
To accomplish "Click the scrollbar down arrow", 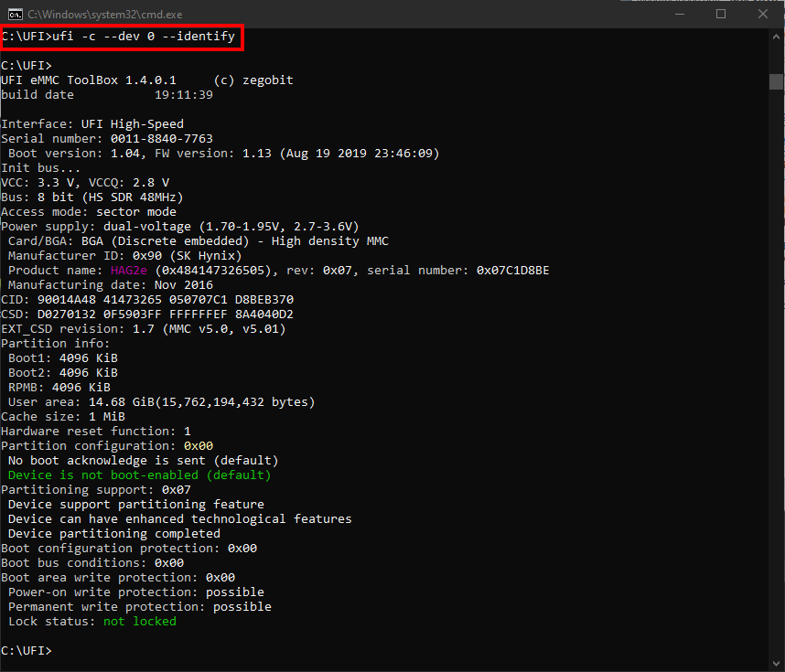I will (x=776, y=663).
